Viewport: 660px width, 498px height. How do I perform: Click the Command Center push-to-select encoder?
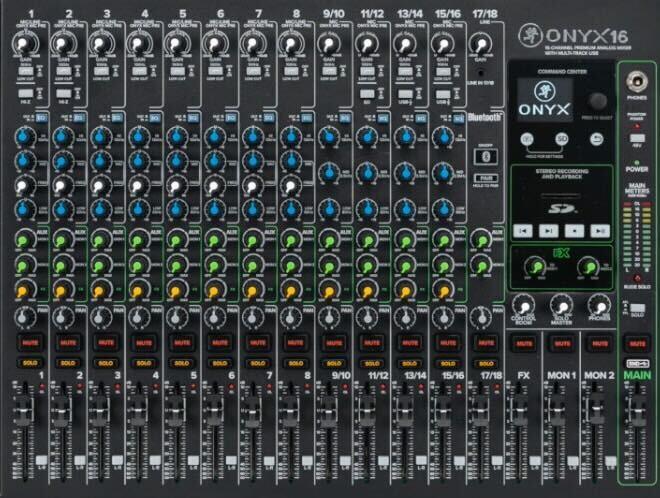point(597,100)
